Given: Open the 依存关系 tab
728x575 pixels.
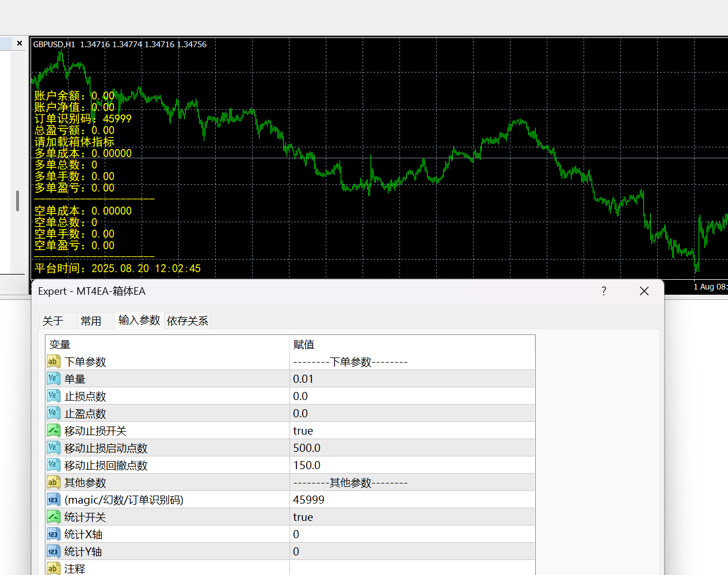Looking at the screenshot, I should [188, 321].
